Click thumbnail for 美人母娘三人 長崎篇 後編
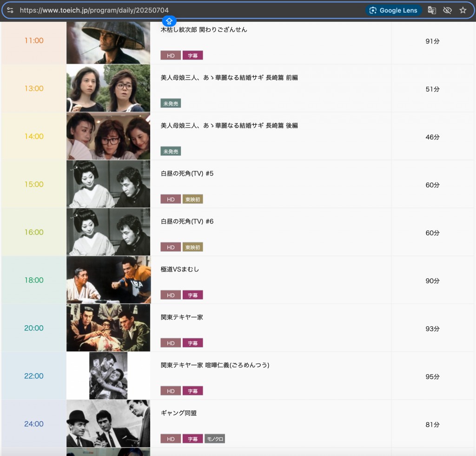 tap(108, 136)
